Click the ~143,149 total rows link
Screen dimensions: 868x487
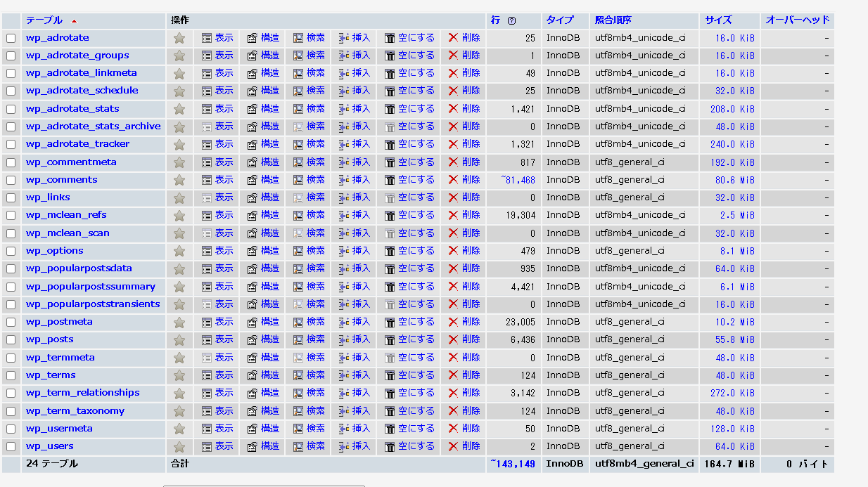coord(513,464)
